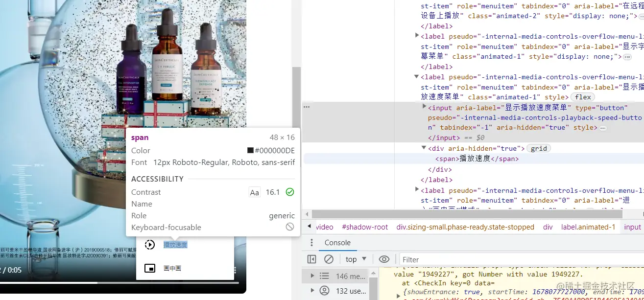Choose 画中画 in the video menu
644x300 pixels.
click(x=172, y=268)
